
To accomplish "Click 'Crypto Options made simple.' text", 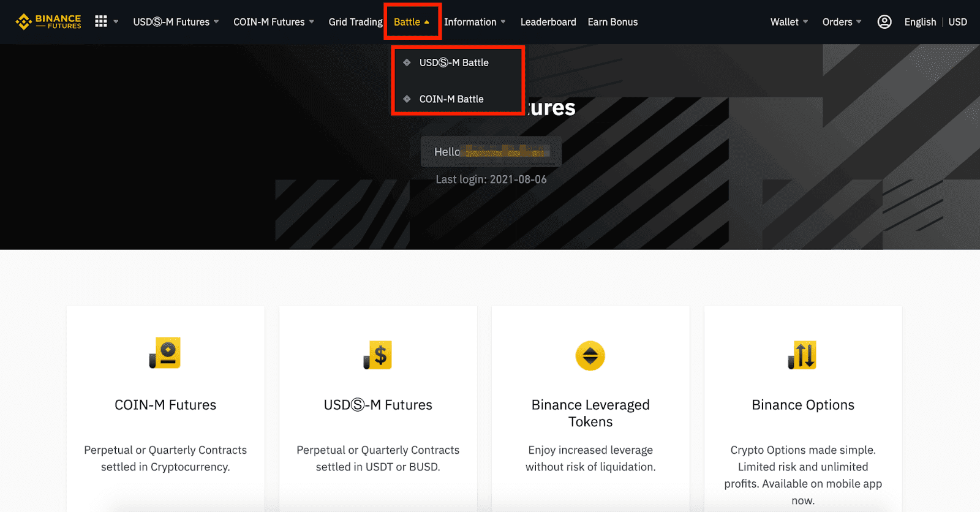I will [803, 450].
